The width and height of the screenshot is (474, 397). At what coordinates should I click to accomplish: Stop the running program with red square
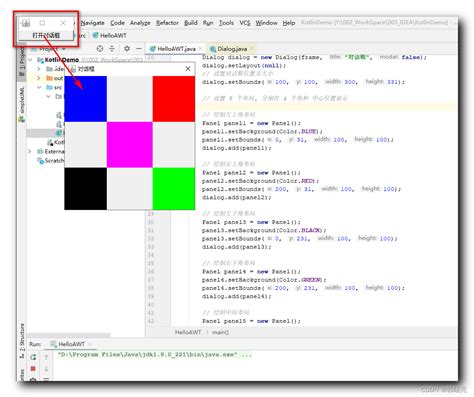(x=33, y=368)
